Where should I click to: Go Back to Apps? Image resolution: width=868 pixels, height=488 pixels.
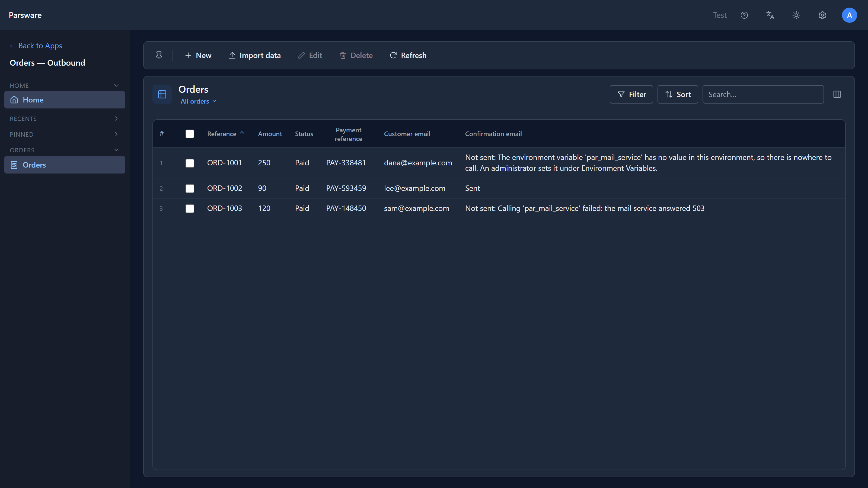pos(36,46)
